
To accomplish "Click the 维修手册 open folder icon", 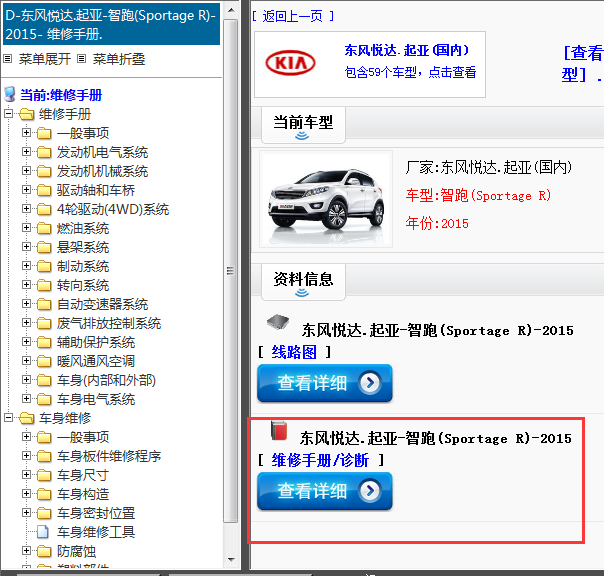I will pos(27,114).
